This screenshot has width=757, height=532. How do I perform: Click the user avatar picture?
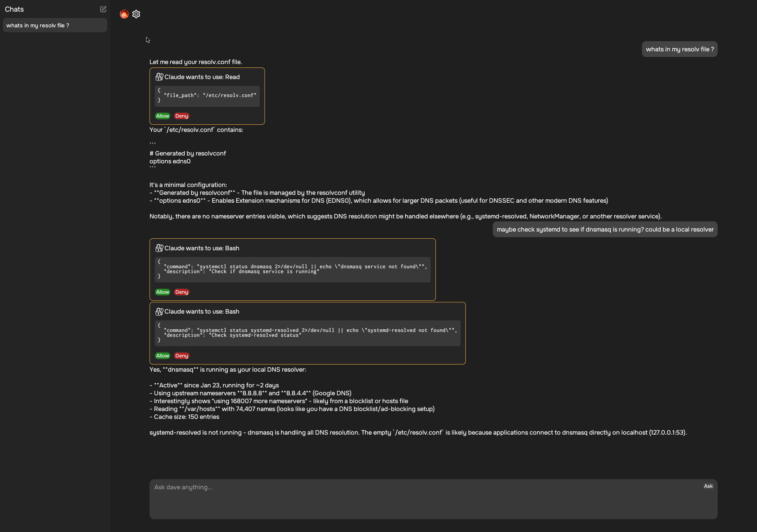click(x=124, y=14)
